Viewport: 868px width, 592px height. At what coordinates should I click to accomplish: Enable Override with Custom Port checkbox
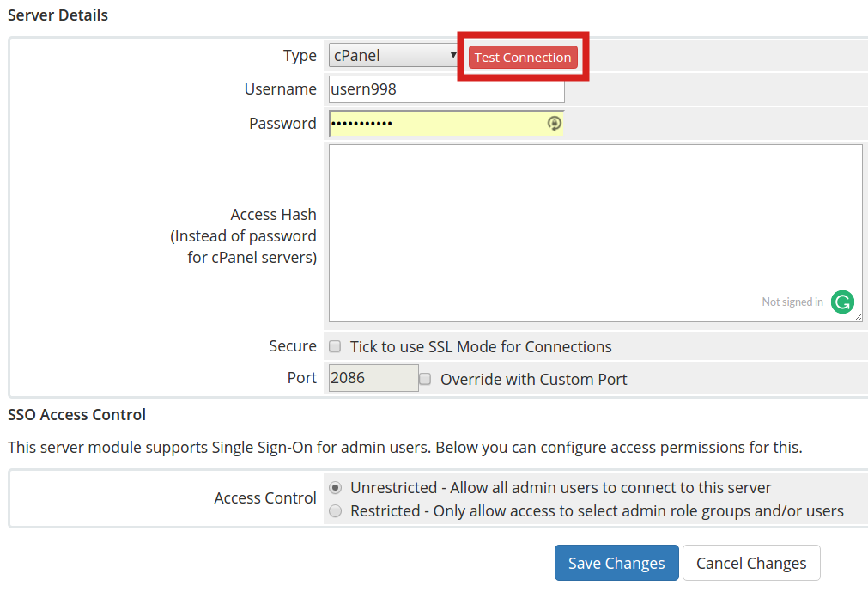425,379
